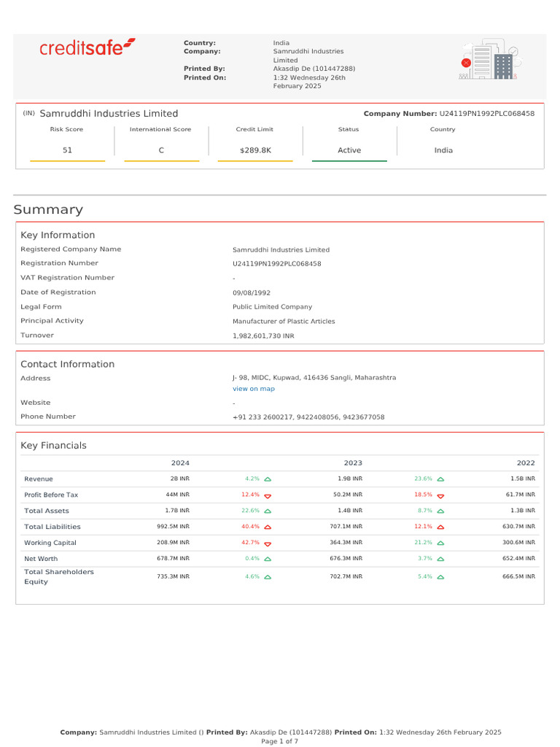The width and height of the screenshot is (560, 747).
Task: Click the registration number U24119PN1992PLC068458
Action: coord(276,263)
